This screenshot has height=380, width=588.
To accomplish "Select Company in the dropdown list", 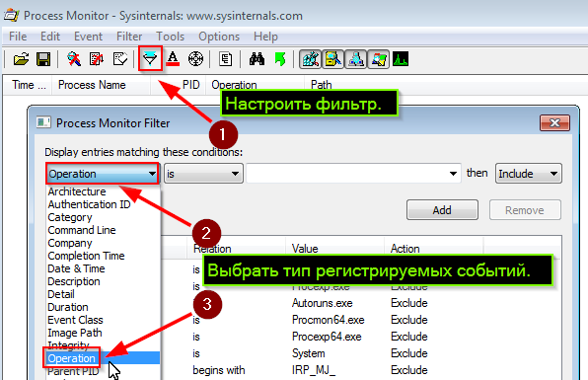I will (x=104, y=243).
